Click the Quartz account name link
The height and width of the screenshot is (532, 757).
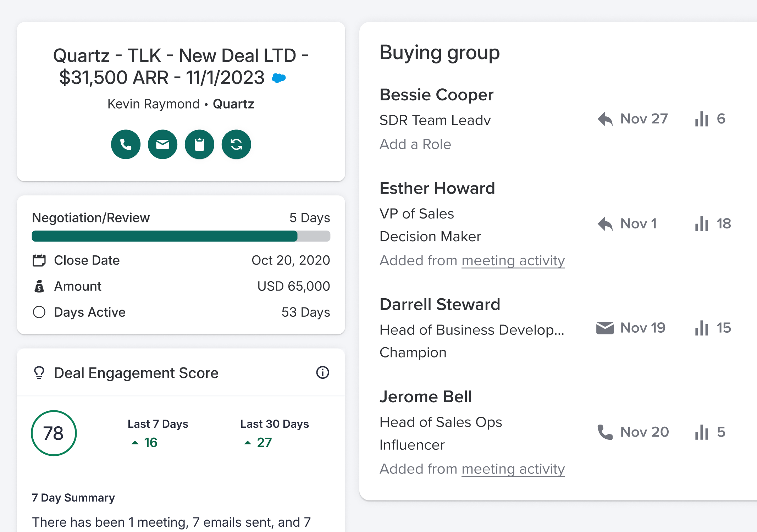click(233, 104)
